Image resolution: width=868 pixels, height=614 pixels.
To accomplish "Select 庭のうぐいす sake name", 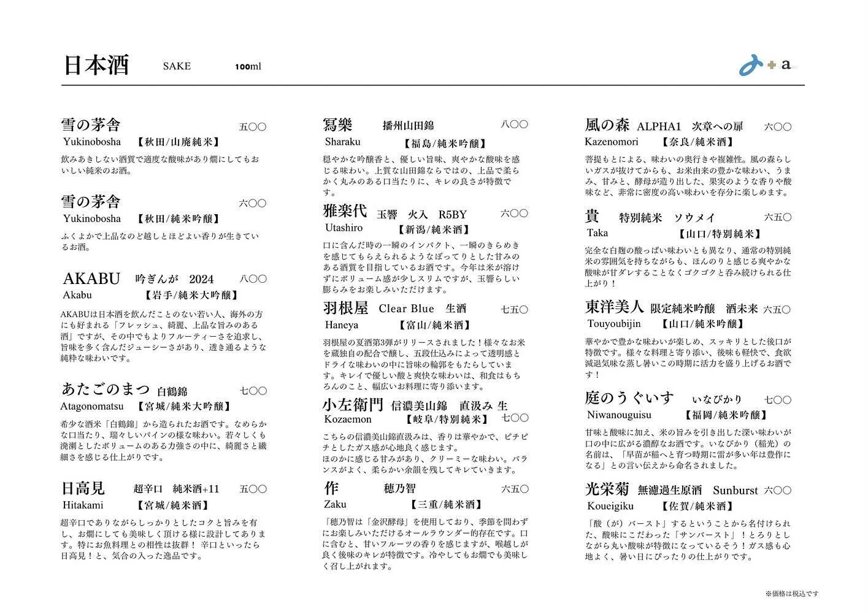I will [629, 397].
